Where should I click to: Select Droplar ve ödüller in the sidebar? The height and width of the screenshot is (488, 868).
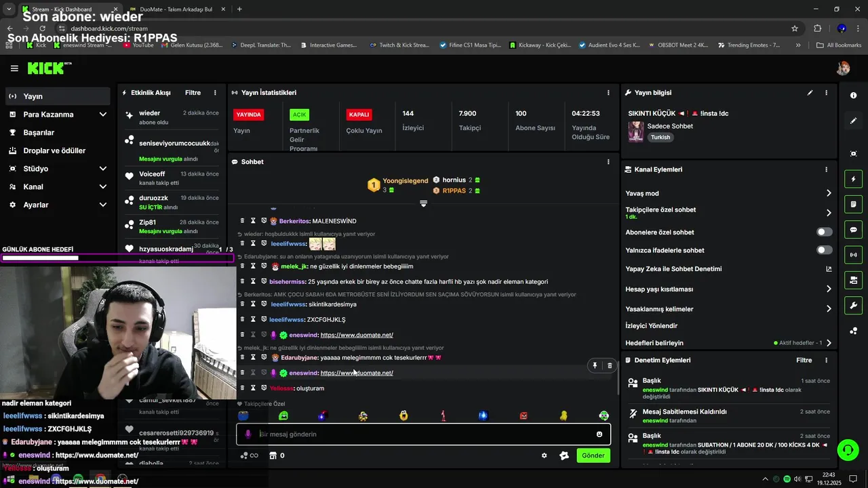click(x=57, y=150)
